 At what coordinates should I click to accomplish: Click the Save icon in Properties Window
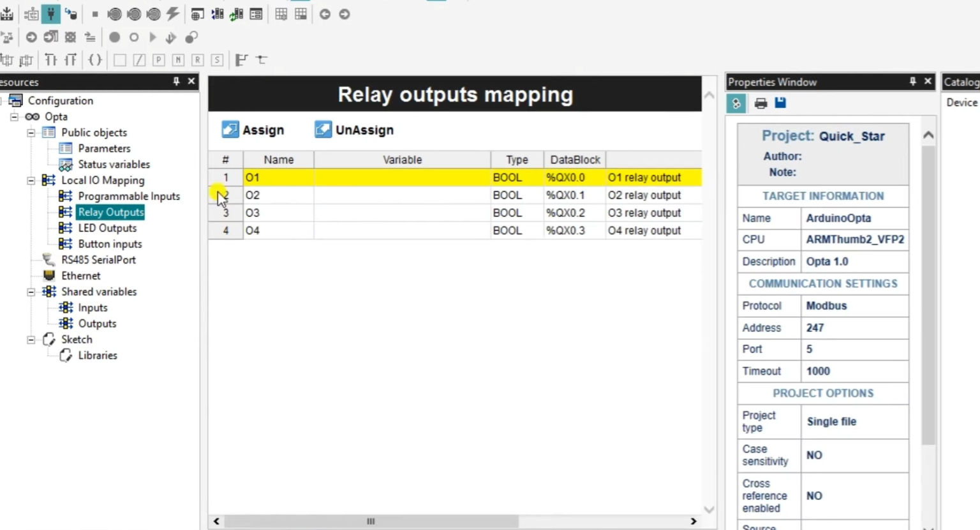coord(780,103)
